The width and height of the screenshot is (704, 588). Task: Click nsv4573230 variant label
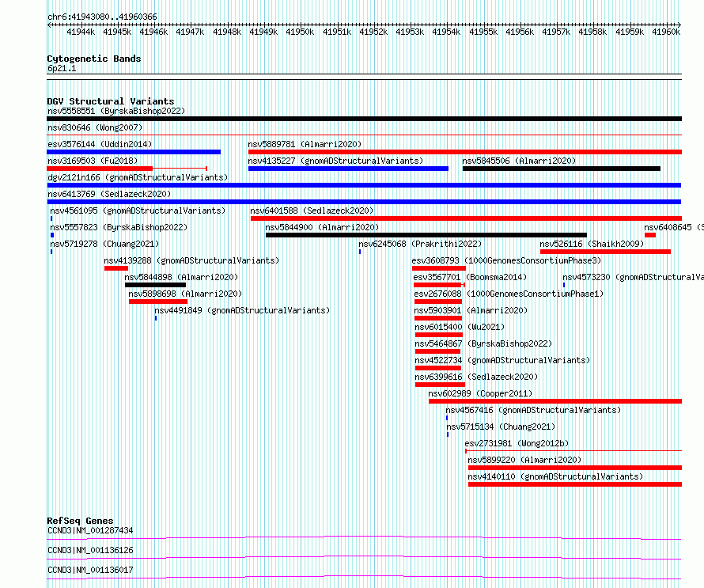click(633, 277)
